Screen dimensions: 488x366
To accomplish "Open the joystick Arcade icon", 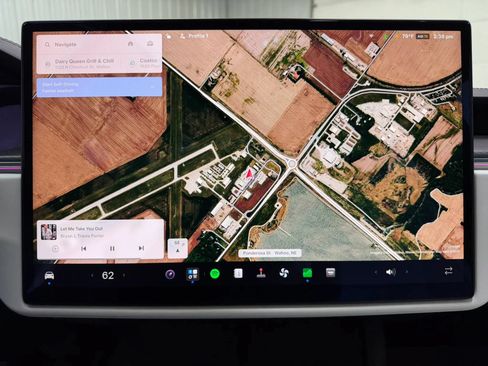I will pyautogui.click(x=261, y=273).
